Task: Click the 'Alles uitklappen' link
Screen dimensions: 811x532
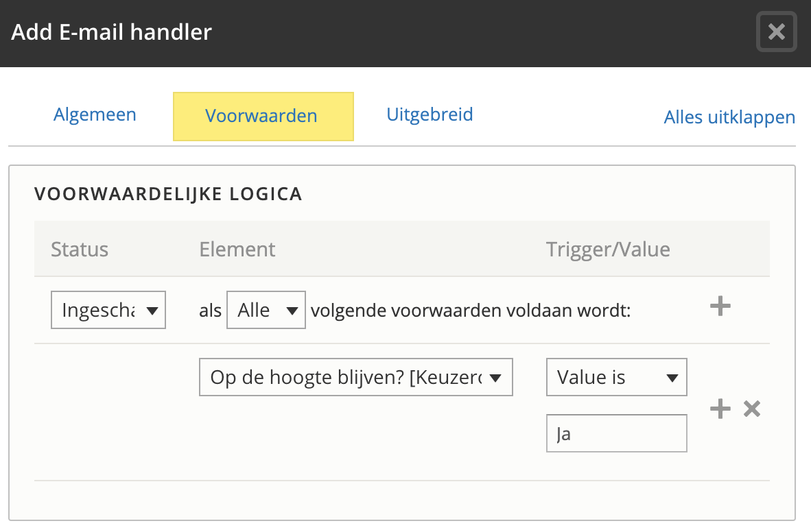Action: (729, 117)
